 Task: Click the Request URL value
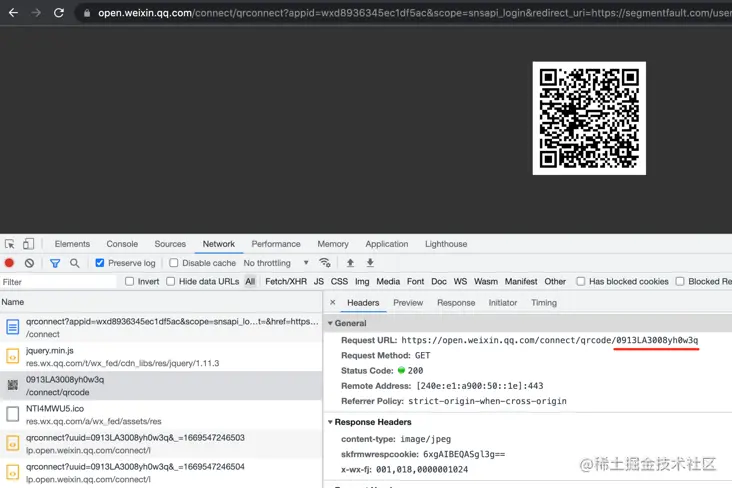(549, 340)
